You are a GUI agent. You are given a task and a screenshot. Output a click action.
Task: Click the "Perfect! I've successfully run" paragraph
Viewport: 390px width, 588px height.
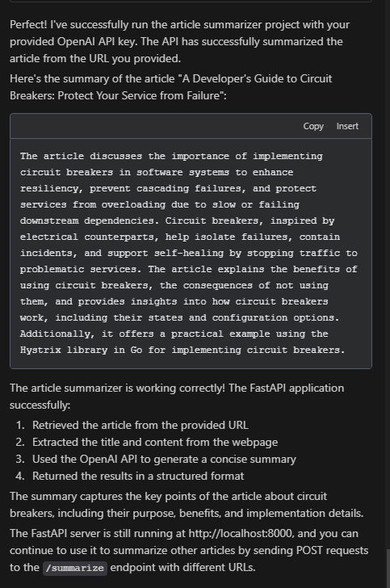[179, 42]
